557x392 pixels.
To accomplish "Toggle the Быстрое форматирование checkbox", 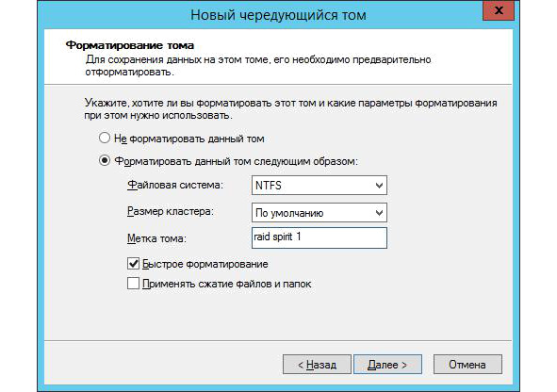I will coord(133,264).
